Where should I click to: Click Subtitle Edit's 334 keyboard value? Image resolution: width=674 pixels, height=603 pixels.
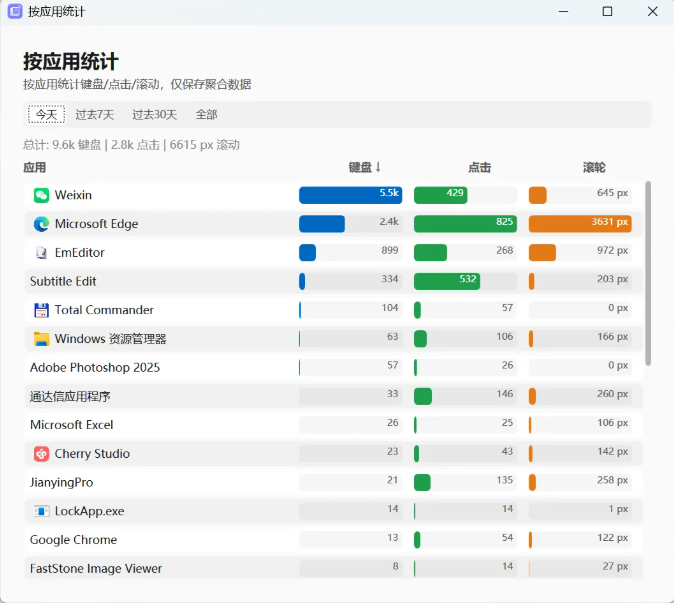point(390,279)
